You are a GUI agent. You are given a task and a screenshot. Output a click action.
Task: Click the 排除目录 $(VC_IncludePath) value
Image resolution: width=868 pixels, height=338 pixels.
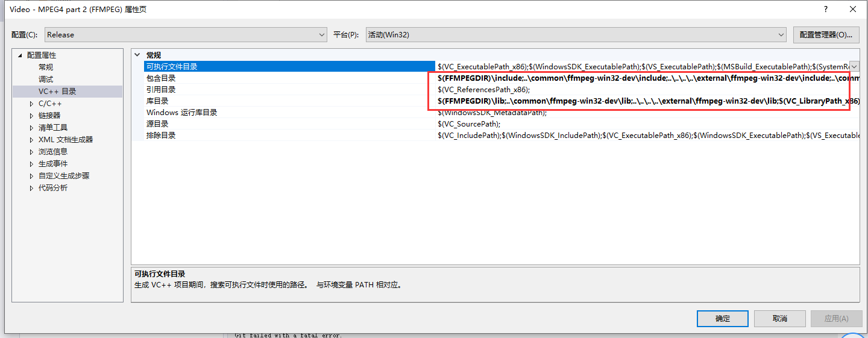[x=647, y=136]
